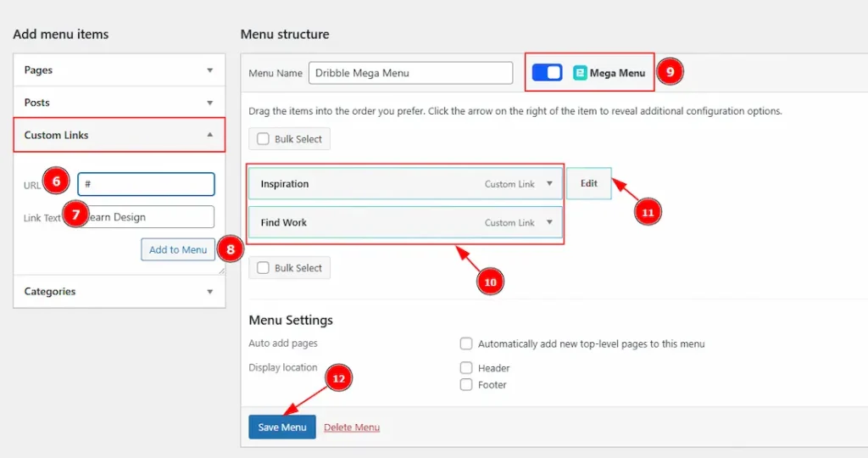Focus the URL input field

(146, 184)
